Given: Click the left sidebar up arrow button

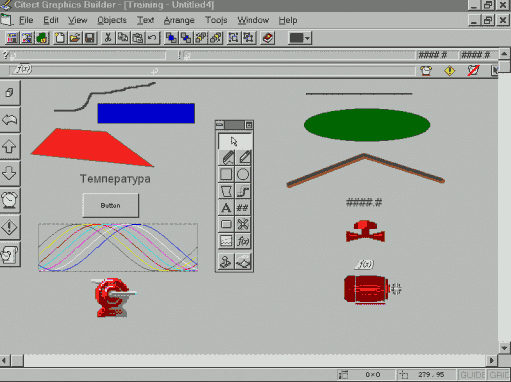Looking at the screenshot, I should tap(10, 147).
